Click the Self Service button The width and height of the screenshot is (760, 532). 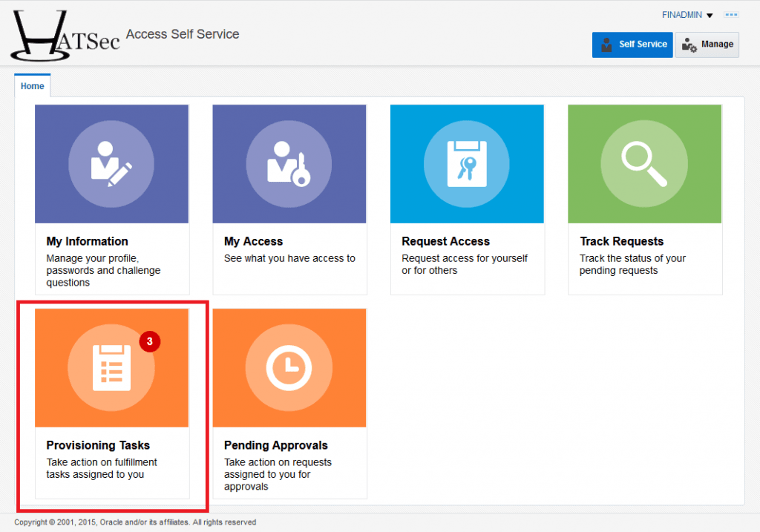click(632, 45)
